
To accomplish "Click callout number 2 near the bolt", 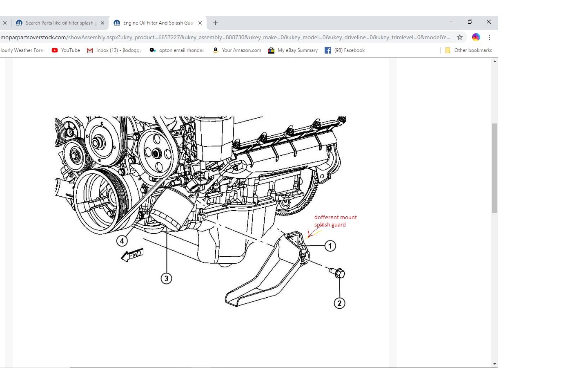I will (x=339, y=303).
